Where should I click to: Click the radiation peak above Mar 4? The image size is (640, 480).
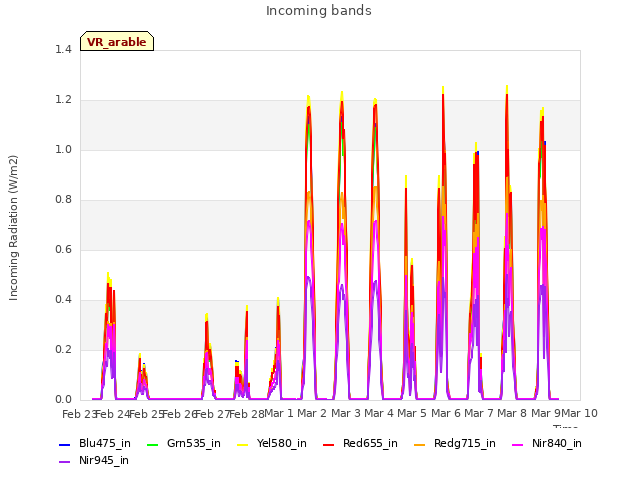click(375, 100)
